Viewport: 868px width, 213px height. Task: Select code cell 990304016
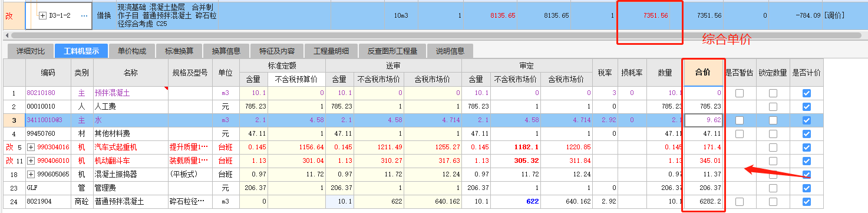[48, 148]
